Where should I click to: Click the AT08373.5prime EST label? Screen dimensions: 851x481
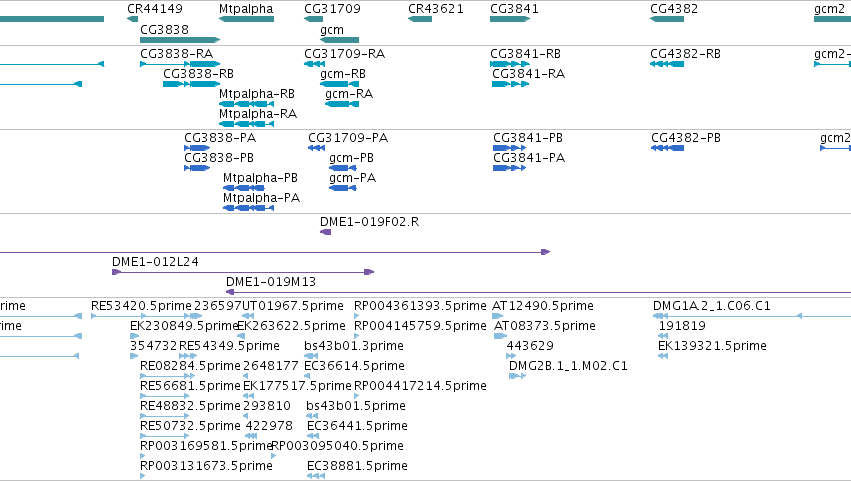point(545,326)
